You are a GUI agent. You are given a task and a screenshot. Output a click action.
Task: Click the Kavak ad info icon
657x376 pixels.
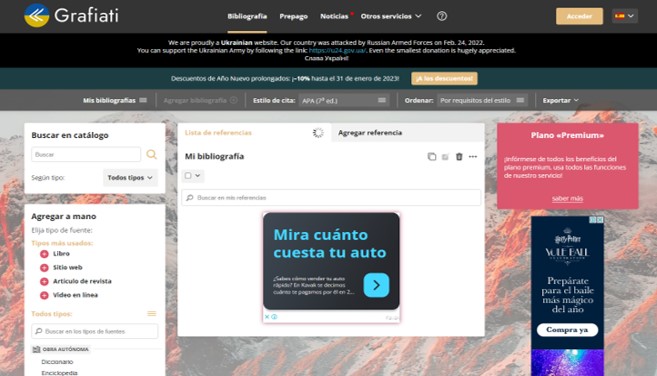pos(274,317)
